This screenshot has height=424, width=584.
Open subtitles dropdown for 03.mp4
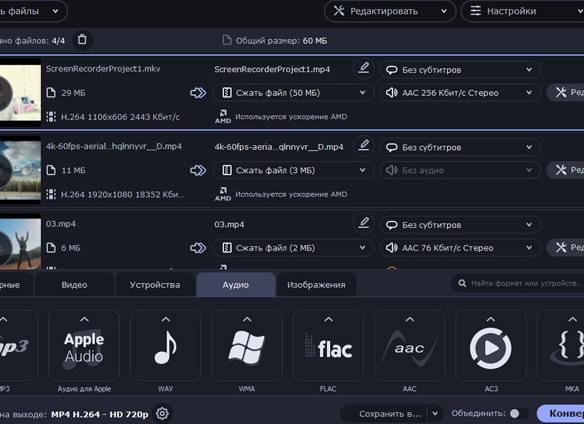(460, 225)
